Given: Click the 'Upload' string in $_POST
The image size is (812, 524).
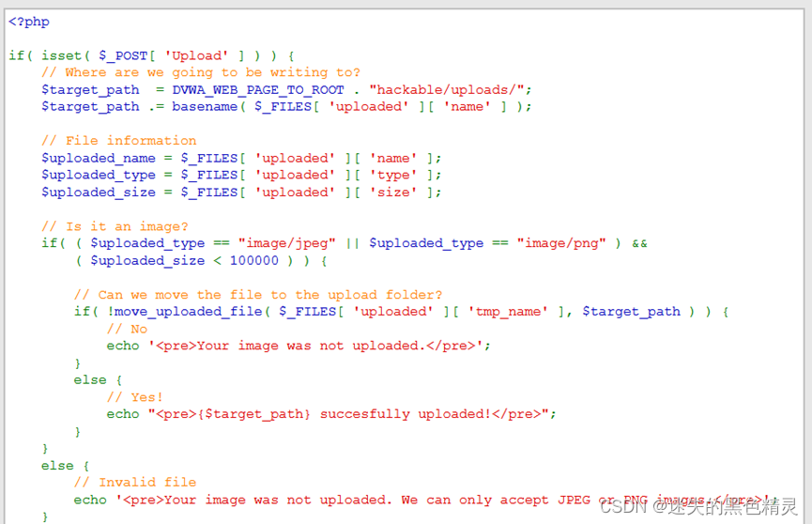Looking at the screenshot, I should [x=196, y=55].
